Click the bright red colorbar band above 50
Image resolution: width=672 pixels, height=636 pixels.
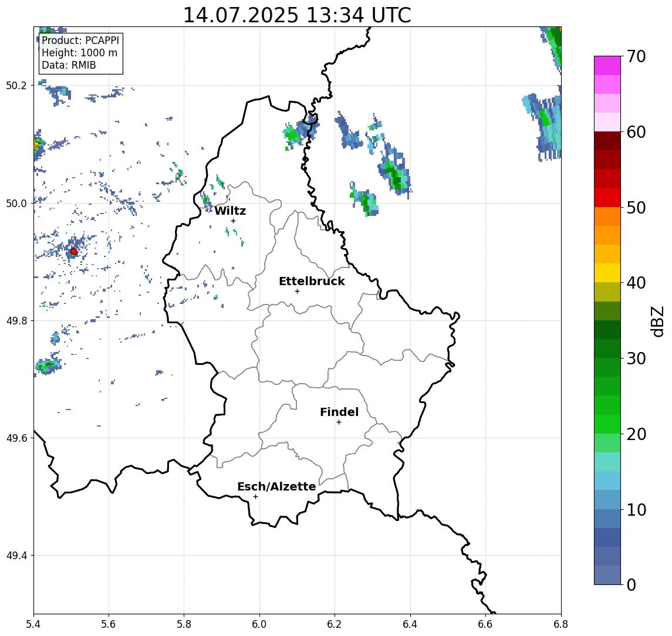pos(607,198)
